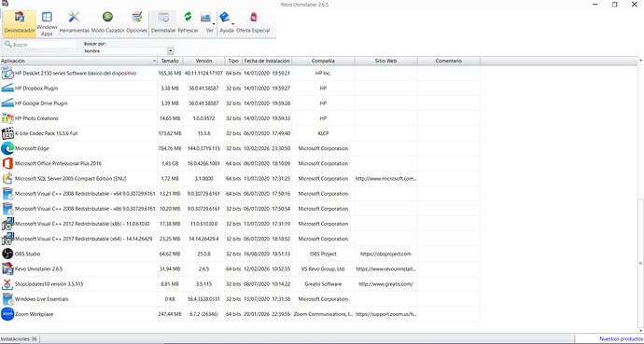This screenshot has width=644, height=344.
Task: Refresh the list with Refrescar
Action: tap(188, 23)
